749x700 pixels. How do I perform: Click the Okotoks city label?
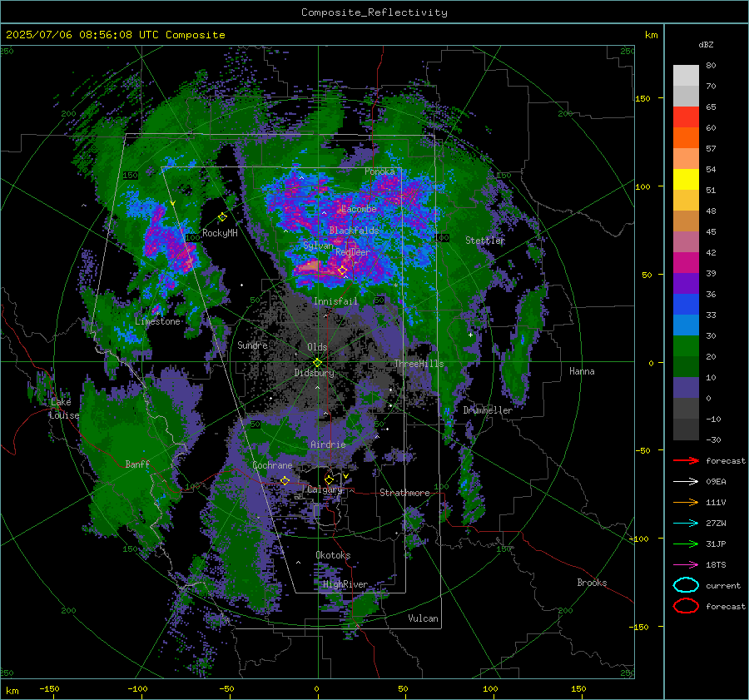[333, 555]
